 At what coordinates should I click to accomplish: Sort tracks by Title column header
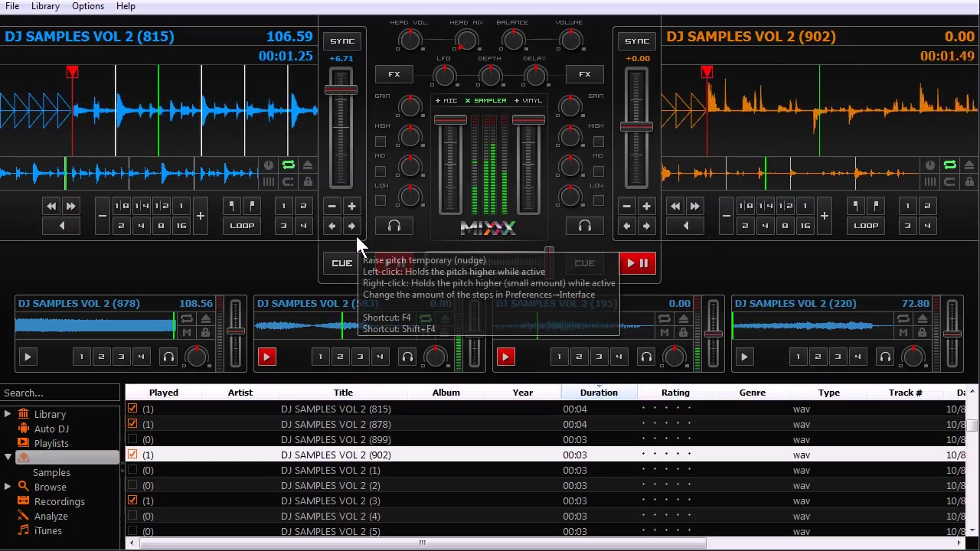343,393
